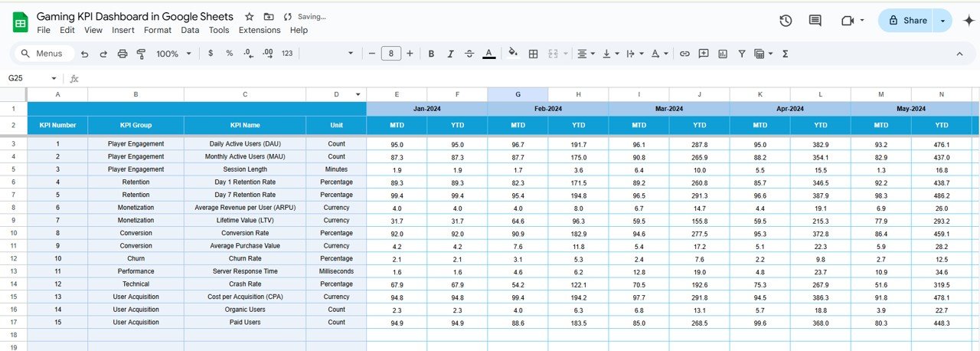Create a filter
Viewport: 980px width, 351px height.
tap(741, 54)
